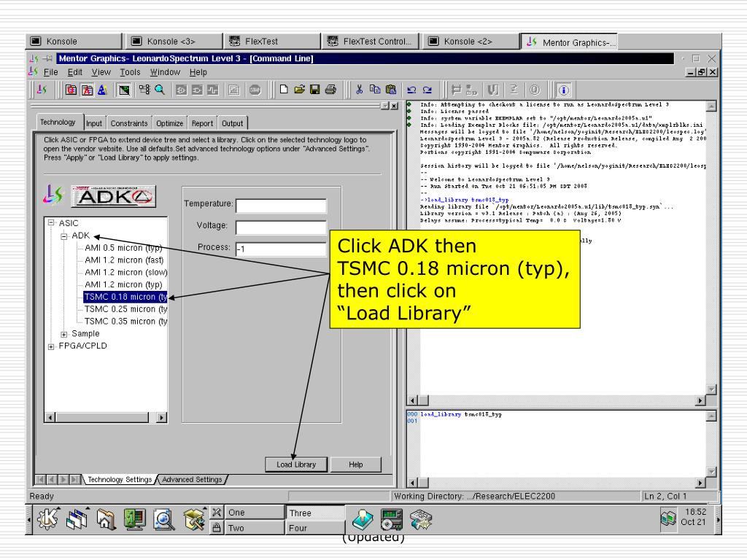Select AMI 1.2 micron (fast) library
747x560 pixels.
[124, 260]
